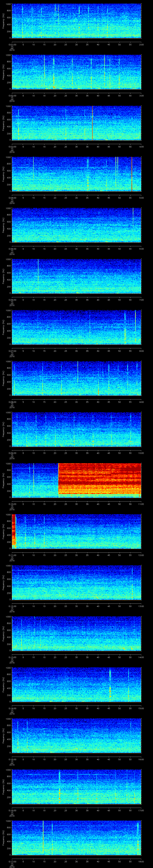Click the '0:03:00' start time label
This screenshot has height=868, width=153.
[x=12, y=147]
